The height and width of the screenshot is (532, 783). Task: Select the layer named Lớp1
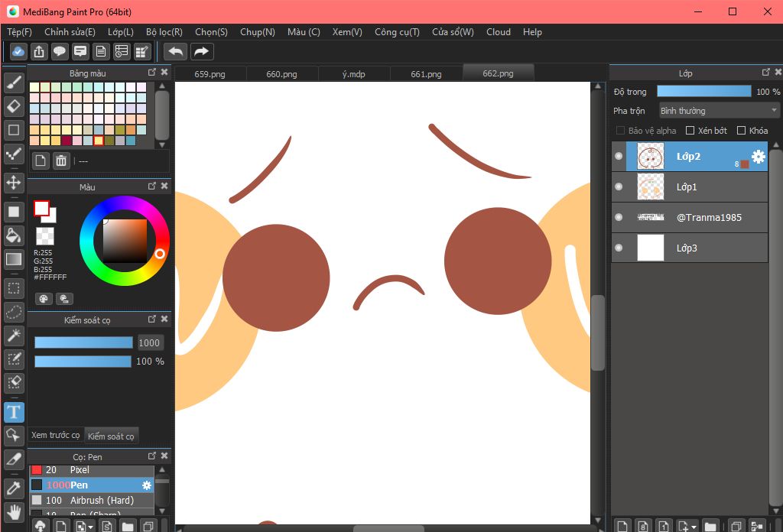[690, 187]
